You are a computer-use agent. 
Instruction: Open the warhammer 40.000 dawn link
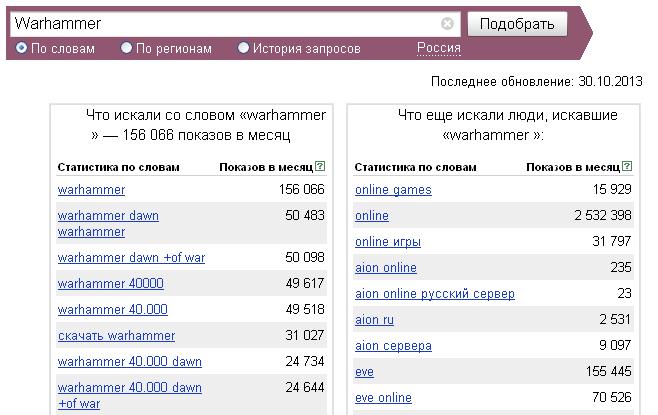click(x=130, y=362)
